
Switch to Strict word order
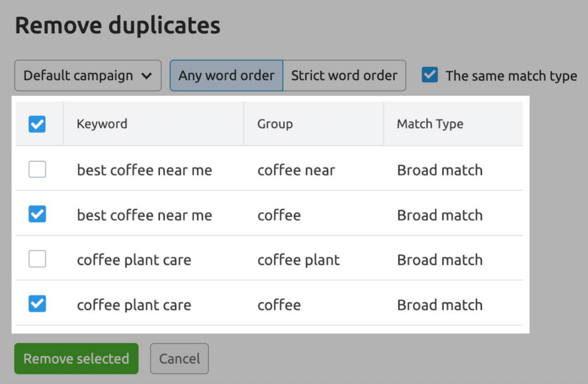coord(344,76)
